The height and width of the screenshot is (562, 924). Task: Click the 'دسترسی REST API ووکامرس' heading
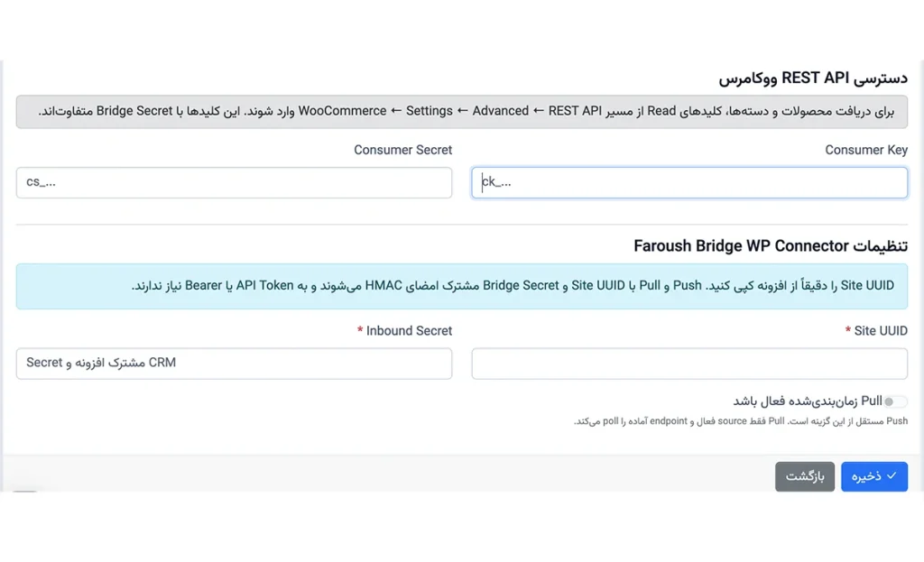point(813,78)
